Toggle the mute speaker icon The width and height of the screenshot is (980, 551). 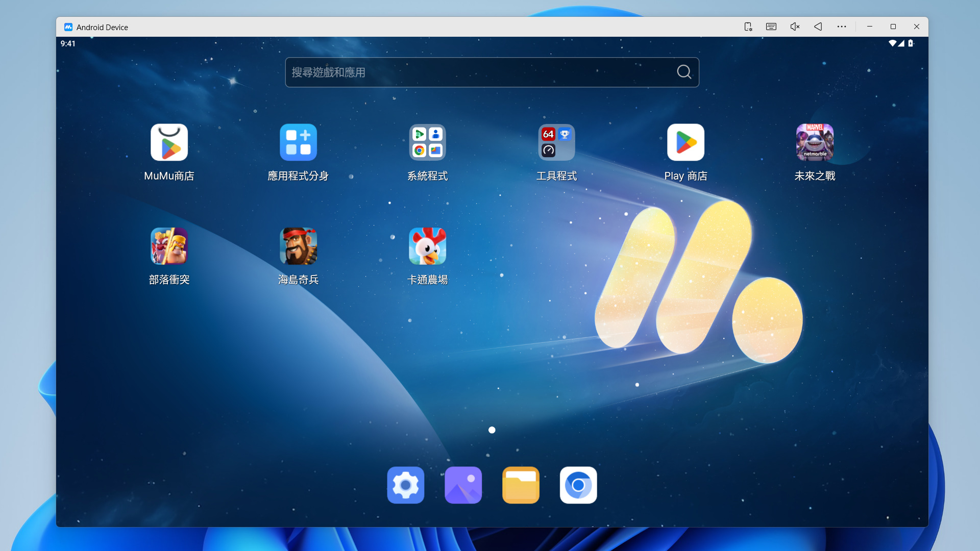tap(795, 27)
